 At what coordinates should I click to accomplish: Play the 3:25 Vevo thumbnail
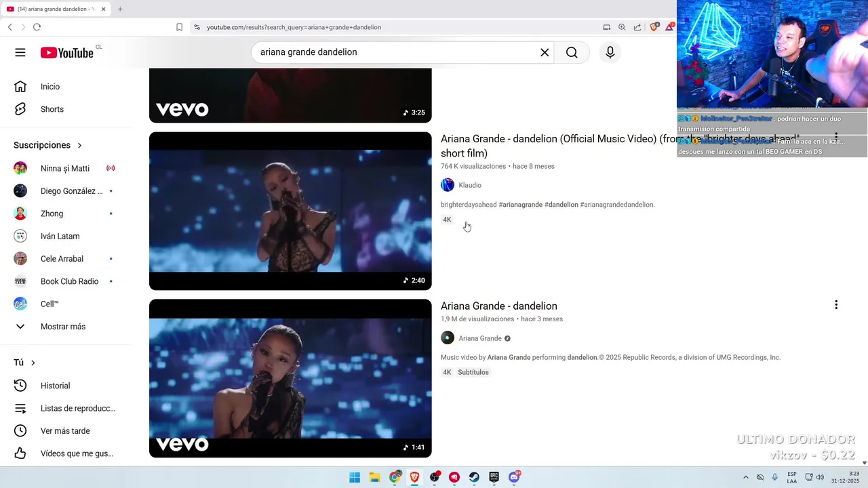pos(290,96)
